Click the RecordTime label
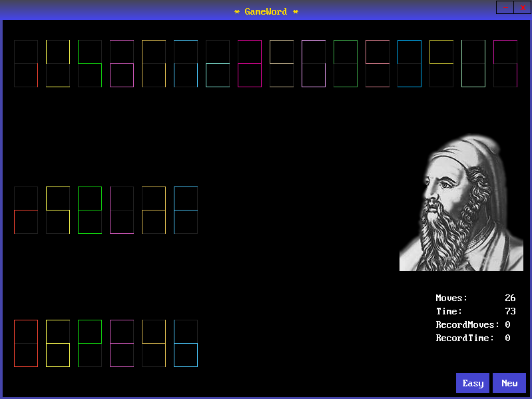The width and height of the screenshot is (532, 399). point(465,338)
